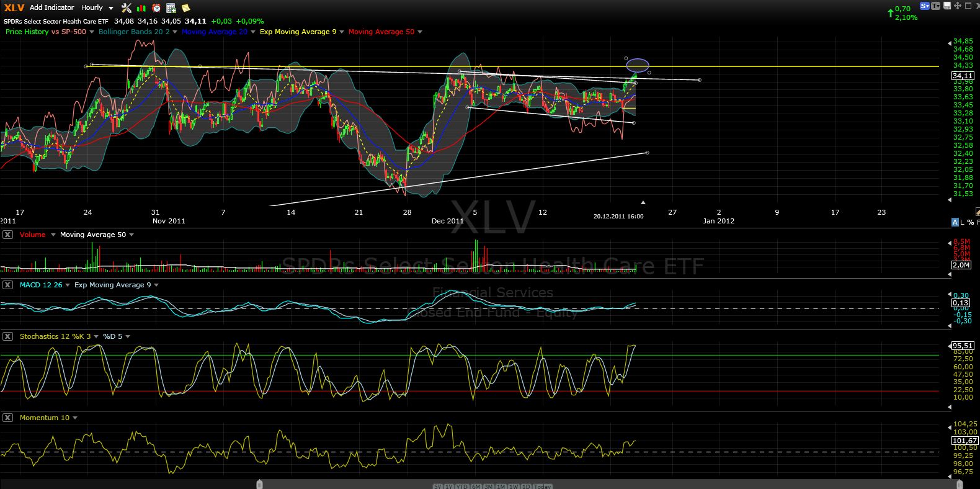The image size is (980, 489).
Task: Select the Today range button
Action: 543,486
